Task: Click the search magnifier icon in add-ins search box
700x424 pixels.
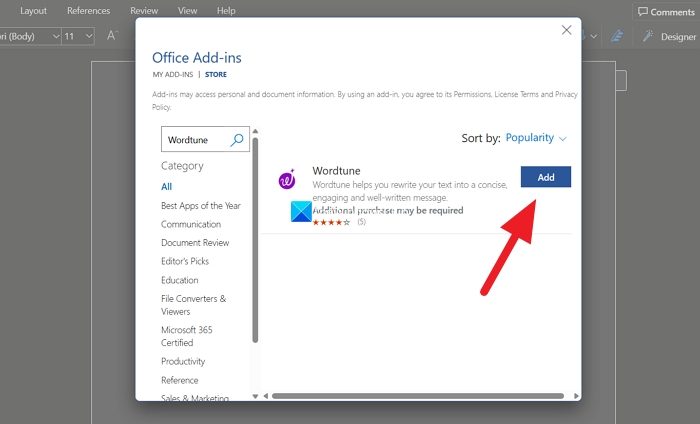Action: 237,140
